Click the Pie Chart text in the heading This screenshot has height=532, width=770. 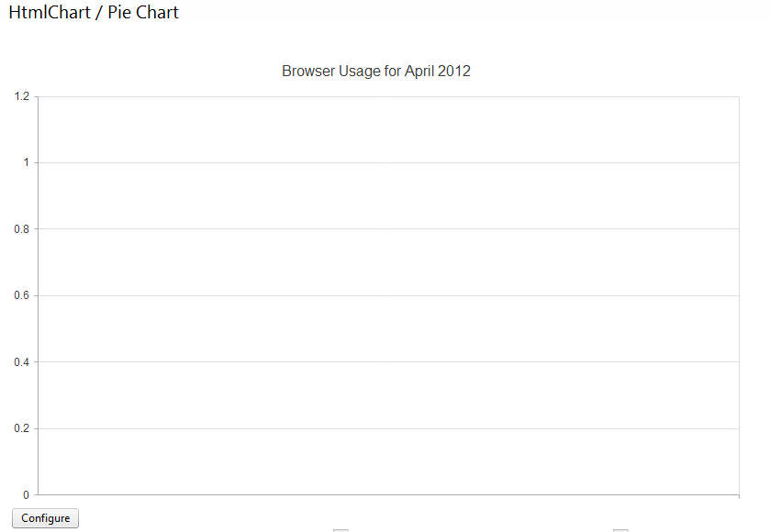pos(143,13)
